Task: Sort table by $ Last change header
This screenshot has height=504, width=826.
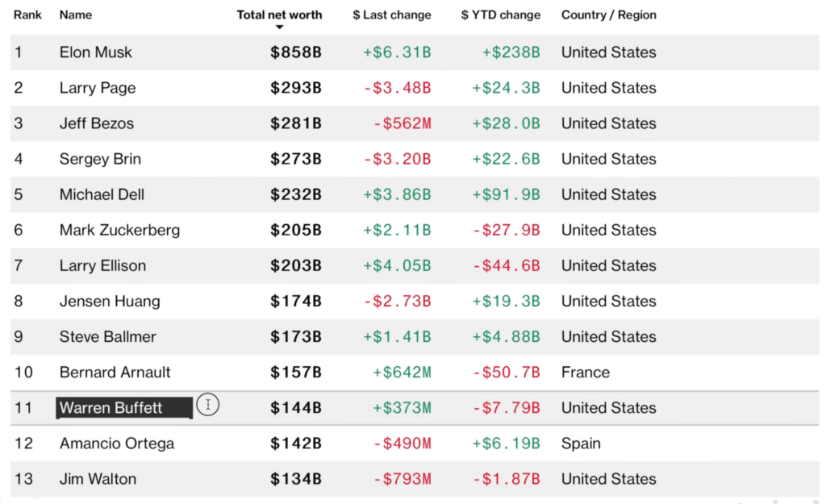Action: (392, 15)
